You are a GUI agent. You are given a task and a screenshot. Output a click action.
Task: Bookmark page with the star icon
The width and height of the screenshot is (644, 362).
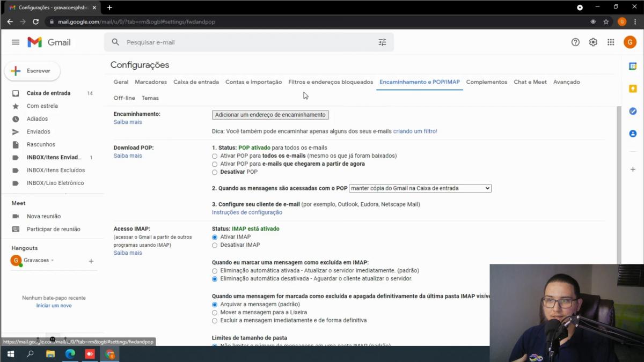(606, 22)
